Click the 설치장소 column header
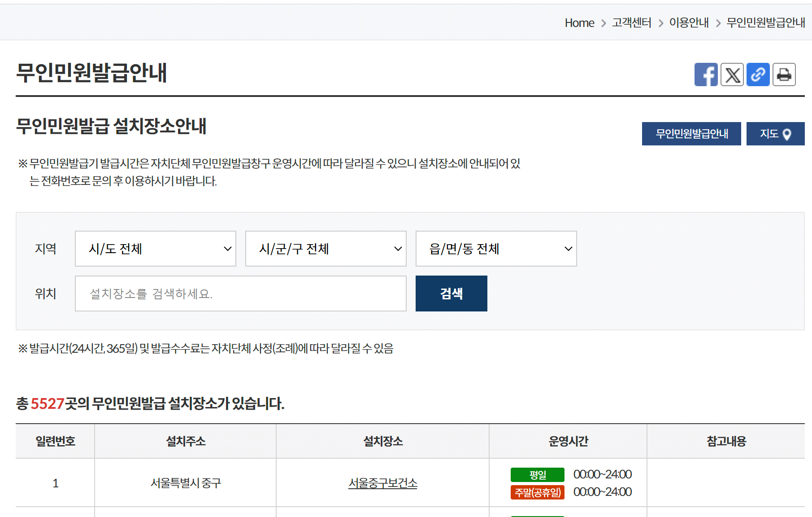 click(382, 441)
